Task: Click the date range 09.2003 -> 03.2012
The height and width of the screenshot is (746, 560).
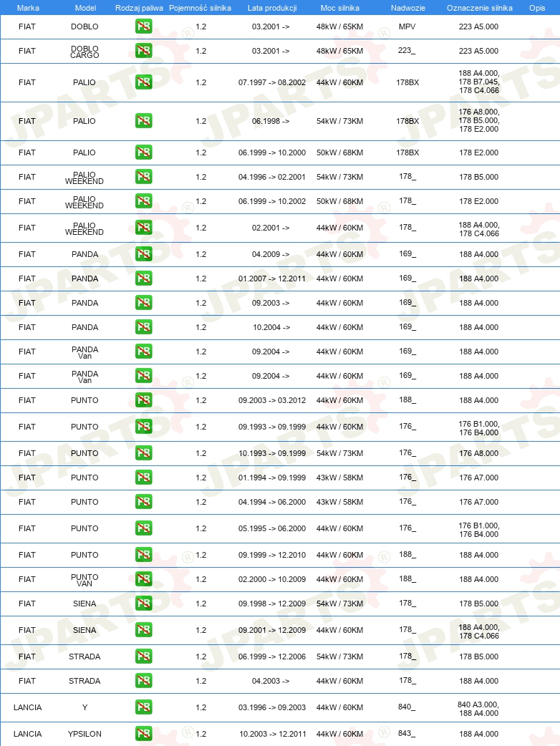Action: click(x=272, y=401)
